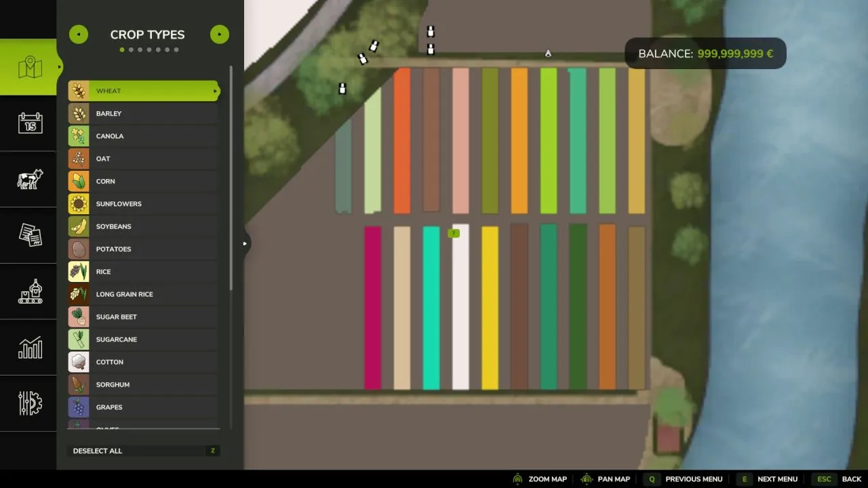This screenshot has width=868, height=488.
Task: Click the right arrow to switch map overlay
Action: tap(219, 34)
